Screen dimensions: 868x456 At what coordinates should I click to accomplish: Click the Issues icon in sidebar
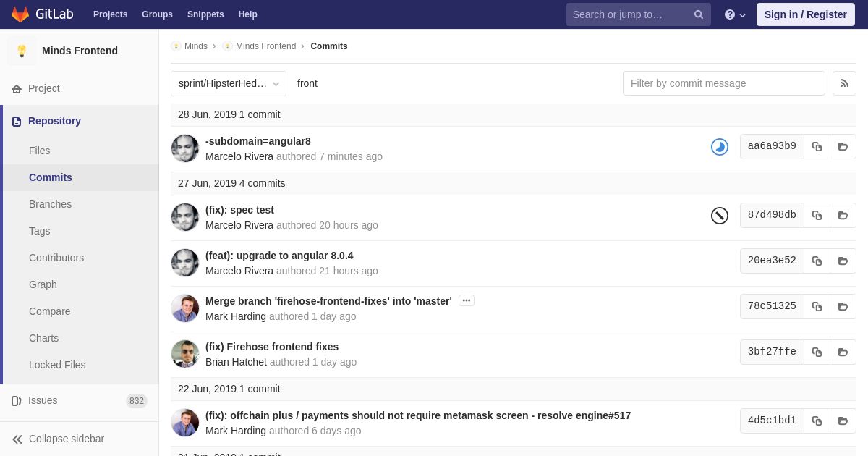17,400
